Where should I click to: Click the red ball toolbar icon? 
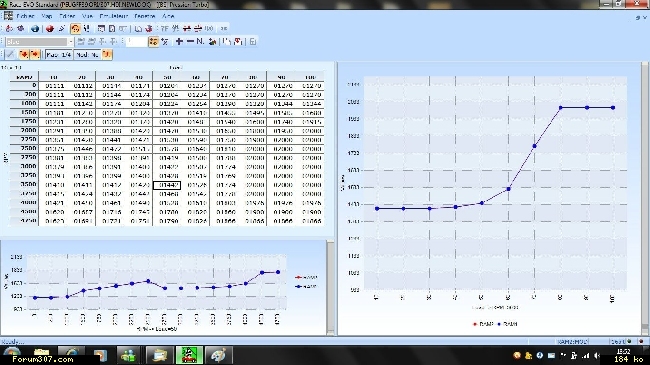[x=50, y=29]
